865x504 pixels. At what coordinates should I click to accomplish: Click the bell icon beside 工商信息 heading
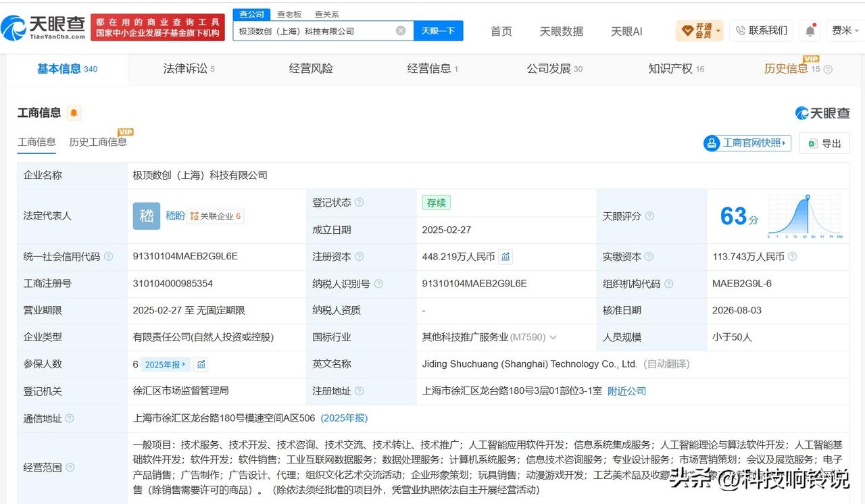[74, 113]
